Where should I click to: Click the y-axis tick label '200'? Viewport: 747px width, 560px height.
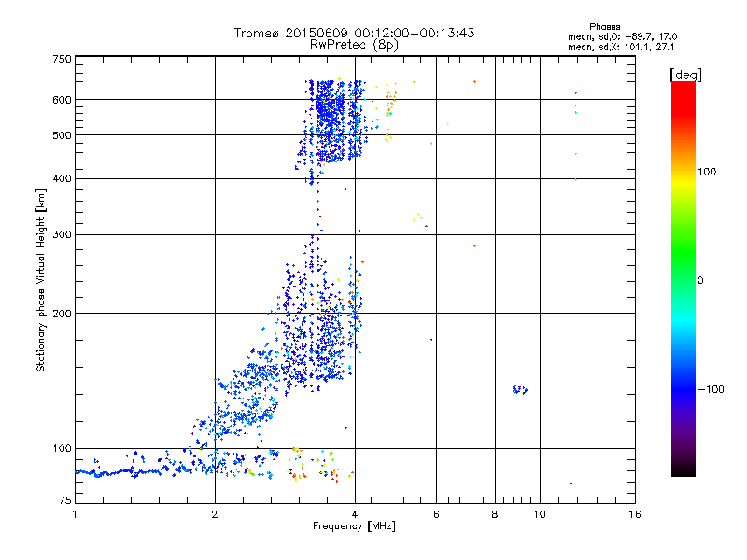pos(62,314)
